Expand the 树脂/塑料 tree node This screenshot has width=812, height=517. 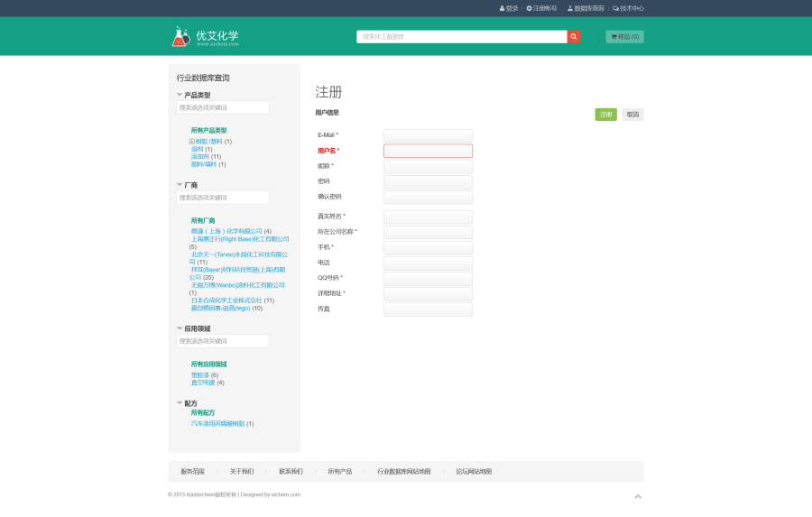pos(191,142)
